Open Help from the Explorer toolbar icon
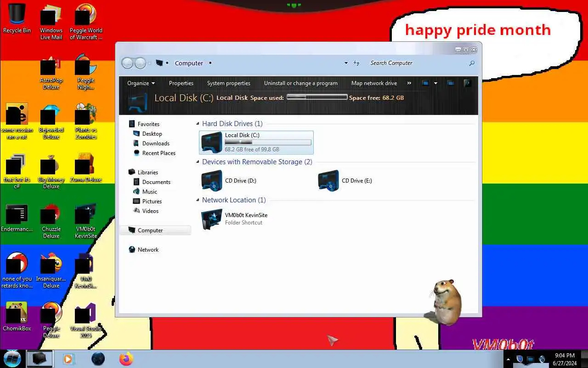Image resolution: width=588 pixels, height=368 pixels. [x=467, y=83]
